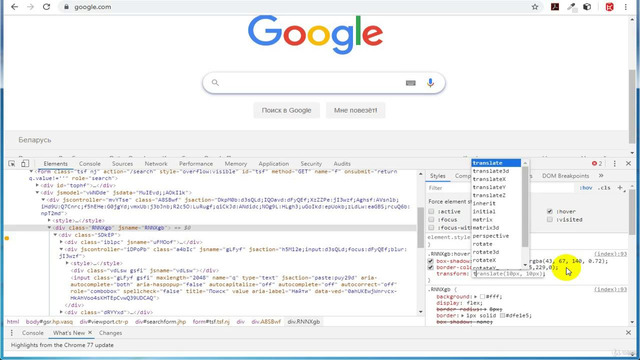Click the red square extension icon
The image size is (640, 360).
point(609,7)
